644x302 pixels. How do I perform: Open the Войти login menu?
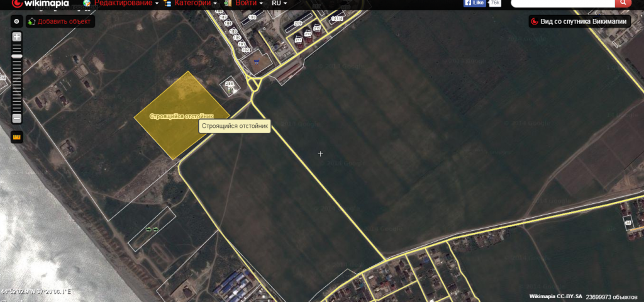(x=248, y=3)
